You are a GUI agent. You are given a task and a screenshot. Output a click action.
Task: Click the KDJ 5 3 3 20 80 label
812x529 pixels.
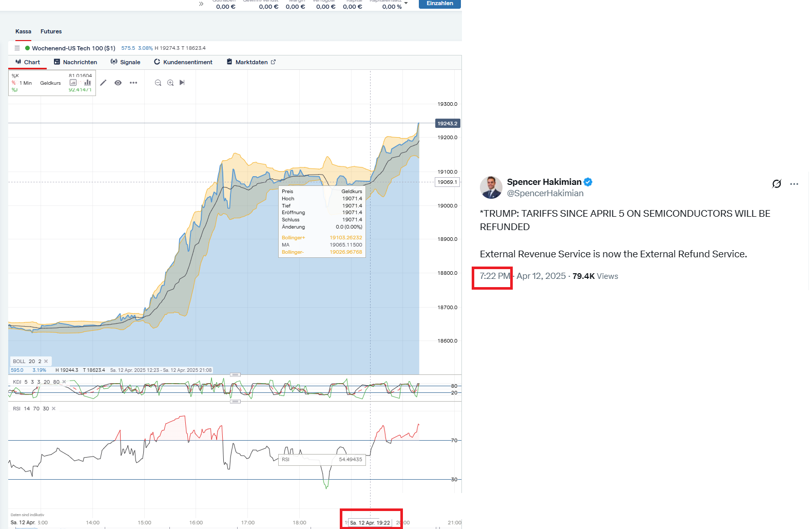point(36,382)
